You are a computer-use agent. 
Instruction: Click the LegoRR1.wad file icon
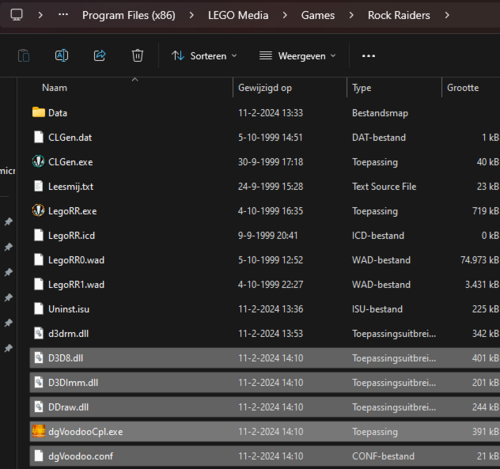tap(39, 284)
